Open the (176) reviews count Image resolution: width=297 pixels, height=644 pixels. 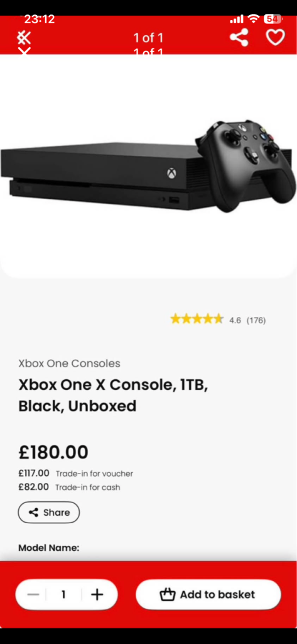pyautogui.click(x=256, y=320)
